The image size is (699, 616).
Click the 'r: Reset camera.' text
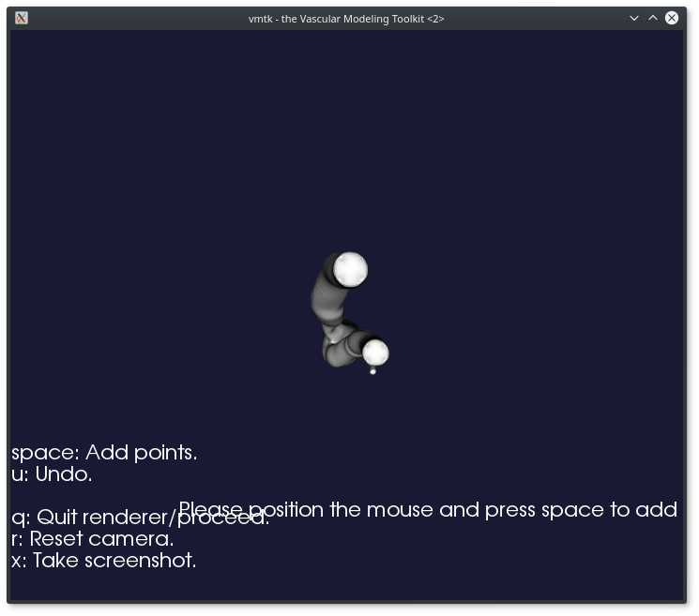pos(92,539)
